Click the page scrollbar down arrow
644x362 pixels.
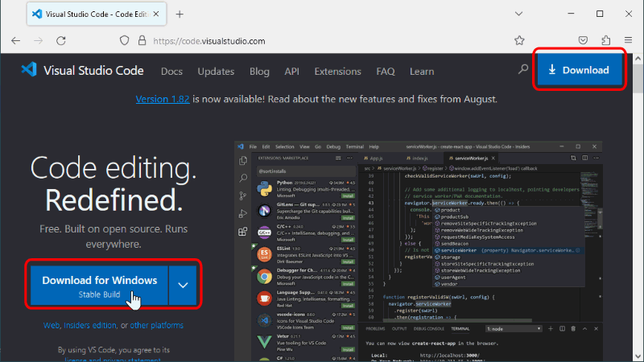click(638, 356)
